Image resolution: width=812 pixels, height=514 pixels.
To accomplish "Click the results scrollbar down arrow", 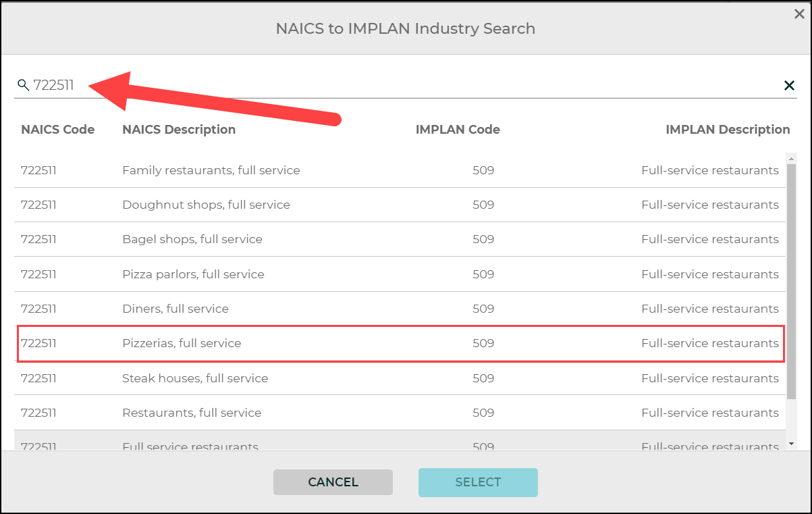I will (x=791, y=444).
